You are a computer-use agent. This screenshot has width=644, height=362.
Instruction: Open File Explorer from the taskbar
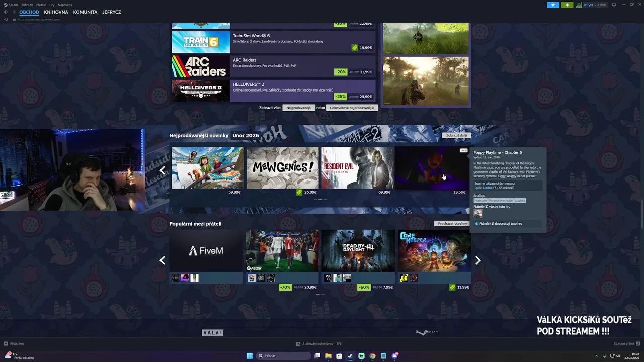pos(328,356)
